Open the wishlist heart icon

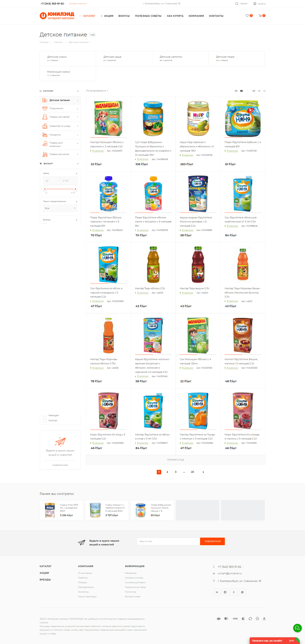(247, 16)
